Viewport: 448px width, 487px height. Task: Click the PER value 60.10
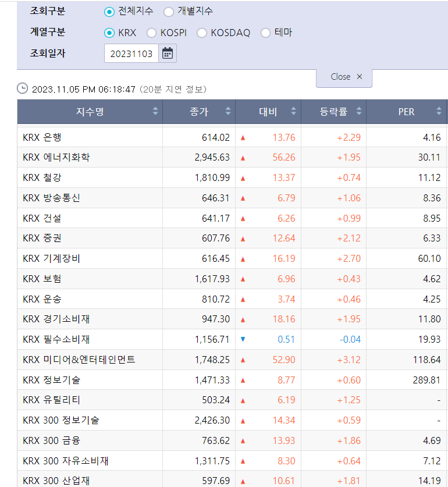429,258
